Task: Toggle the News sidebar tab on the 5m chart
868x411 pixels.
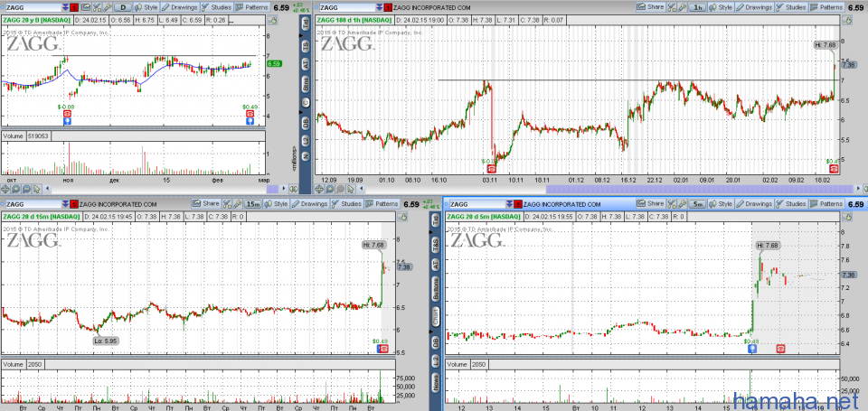Action: click(436, 382)
